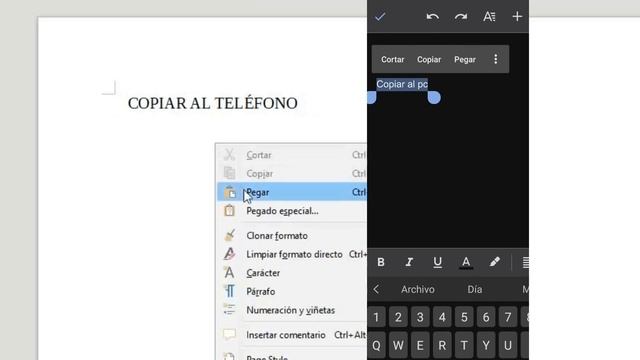The width and height of the screenshot is (640, 360).
Task: Click the heading 'COPIAR AL TELÉFONO'
Action: pyautogui.click(x=213, y=103)
